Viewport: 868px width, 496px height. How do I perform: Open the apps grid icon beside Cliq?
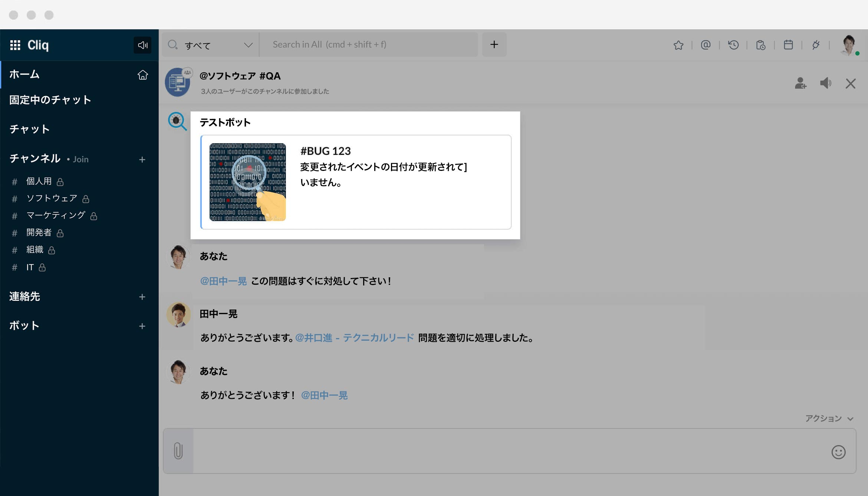pos(15,45)
